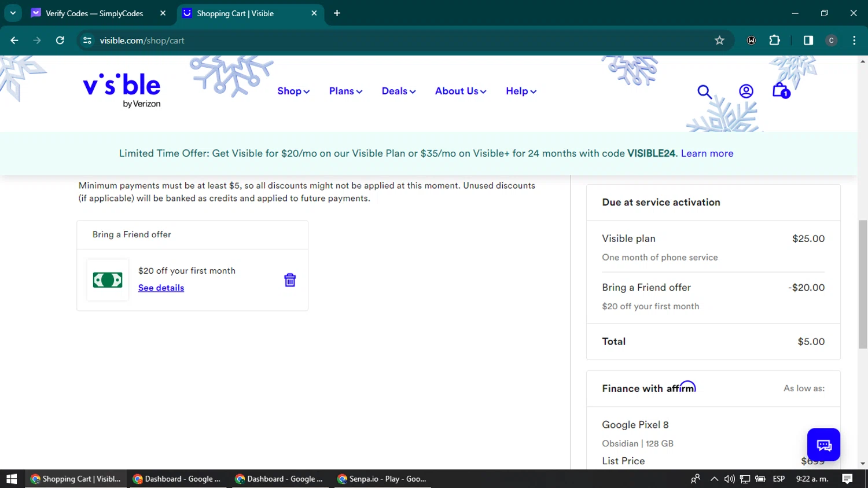The width and height of the screenshot is (868, 488).
Task: Click the green cash offer thumbnail
Action: pos(108,280)
